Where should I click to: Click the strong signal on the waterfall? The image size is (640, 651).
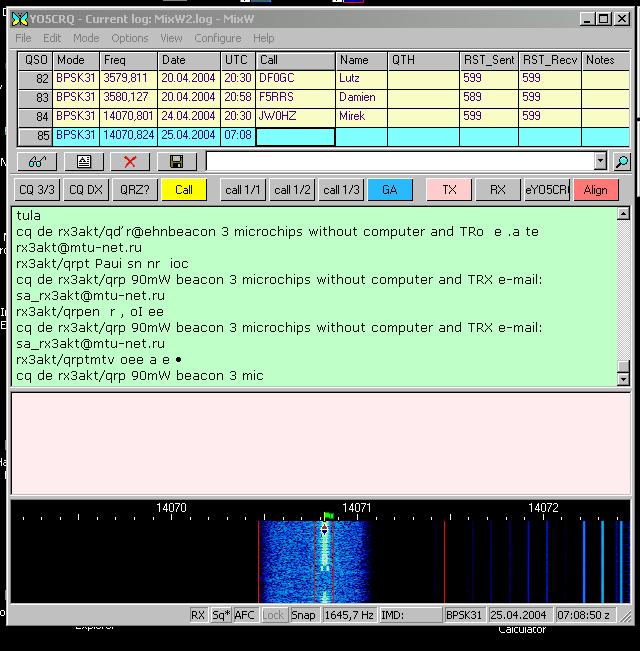(x=324, y=560)
